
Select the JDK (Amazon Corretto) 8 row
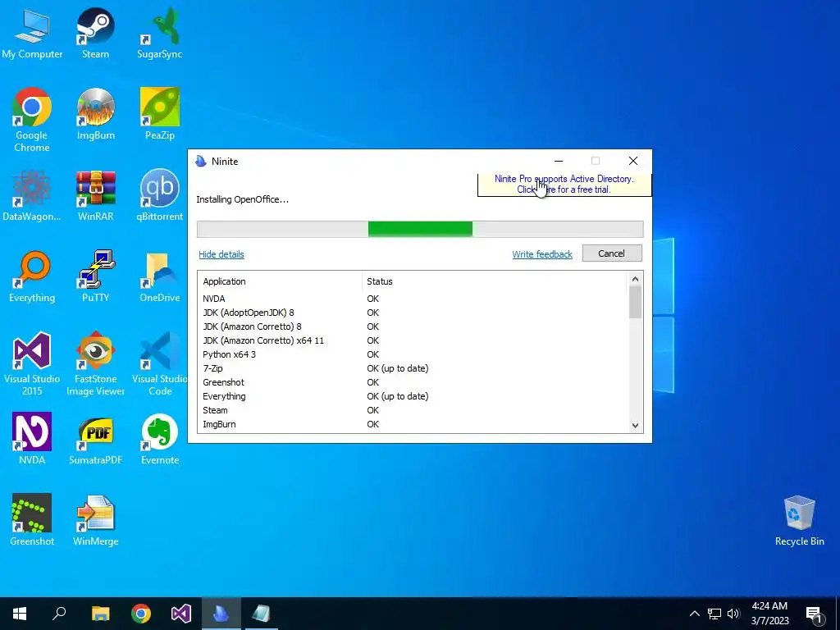(413, 326)
